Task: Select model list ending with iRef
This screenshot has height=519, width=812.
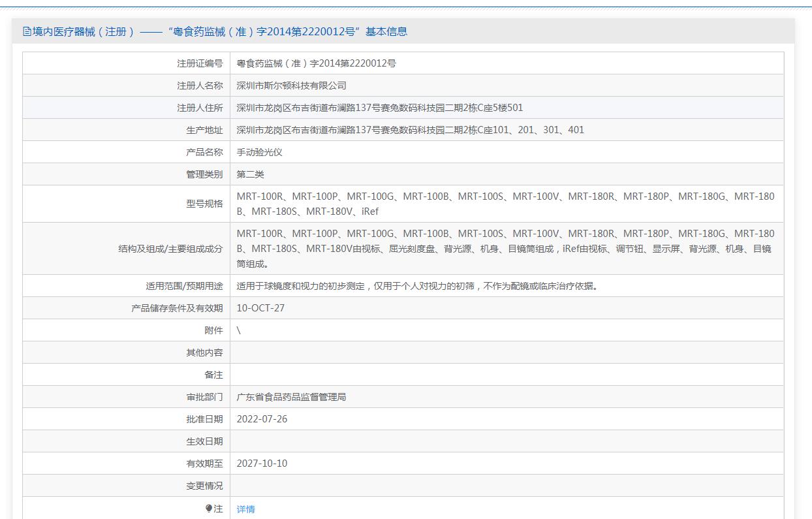Action: coord(506,204)
